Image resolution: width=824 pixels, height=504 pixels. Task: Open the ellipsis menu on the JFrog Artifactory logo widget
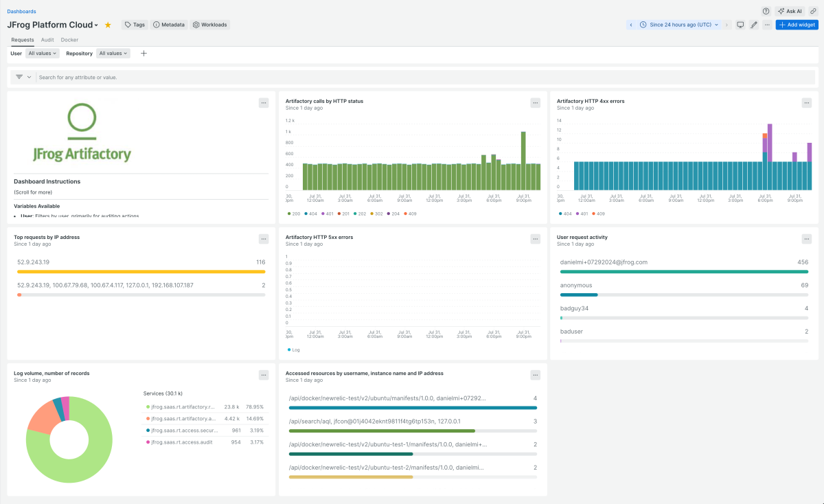264,102
